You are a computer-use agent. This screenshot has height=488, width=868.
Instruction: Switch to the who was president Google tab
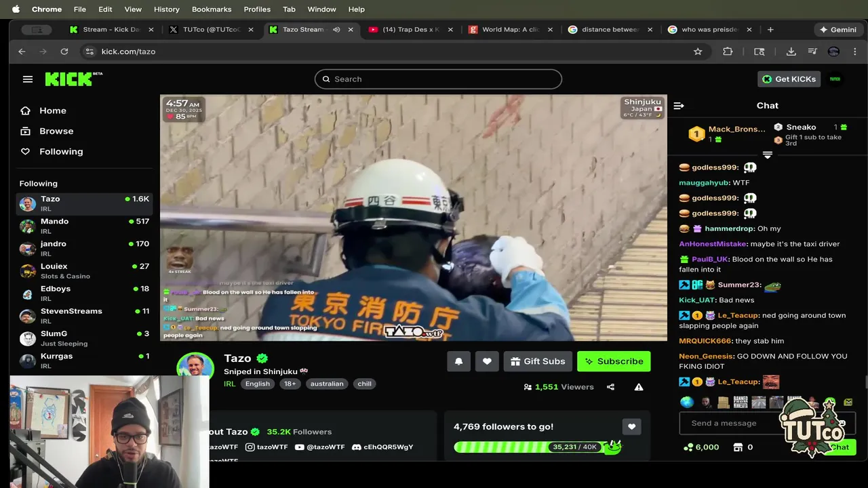pos(710,29)
